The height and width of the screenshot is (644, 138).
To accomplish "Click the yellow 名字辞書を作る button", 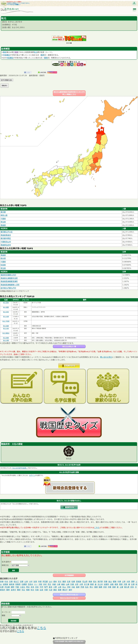I will (x=69, y=366).
